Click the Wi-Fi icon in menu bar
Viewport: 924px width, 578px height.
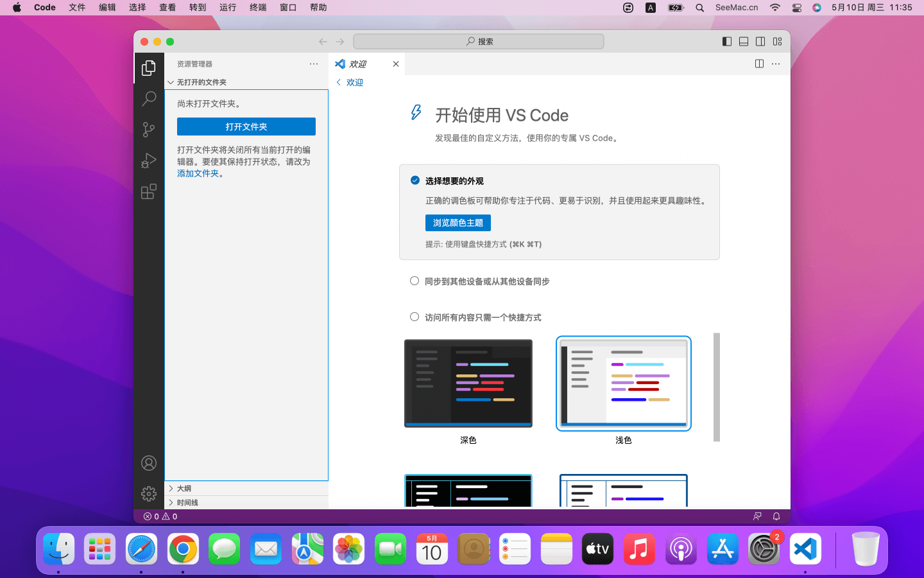[775, 8]
